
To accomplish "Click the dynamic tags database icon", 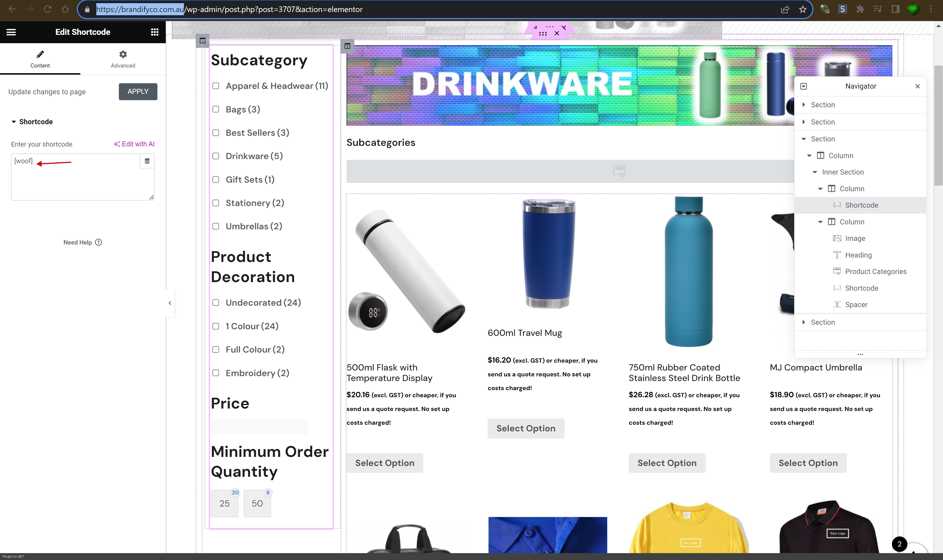I will point(147,161).
